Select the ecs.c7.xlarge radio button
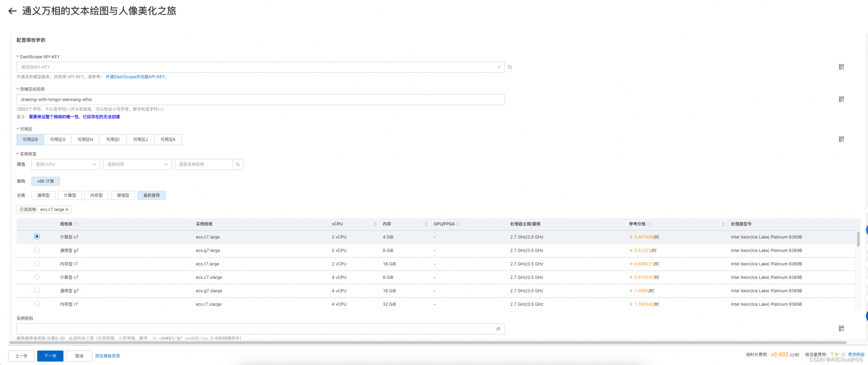This screenshot has width=868, height=365. pos(37,277)
